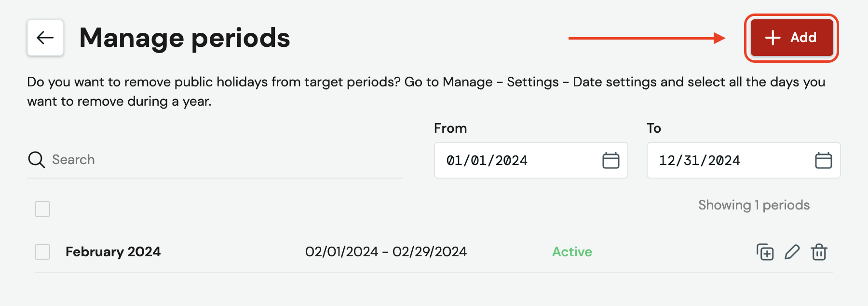Click the public holidays help text
The width and height of the screenshot is (868, 306).
tap(426, 92)
